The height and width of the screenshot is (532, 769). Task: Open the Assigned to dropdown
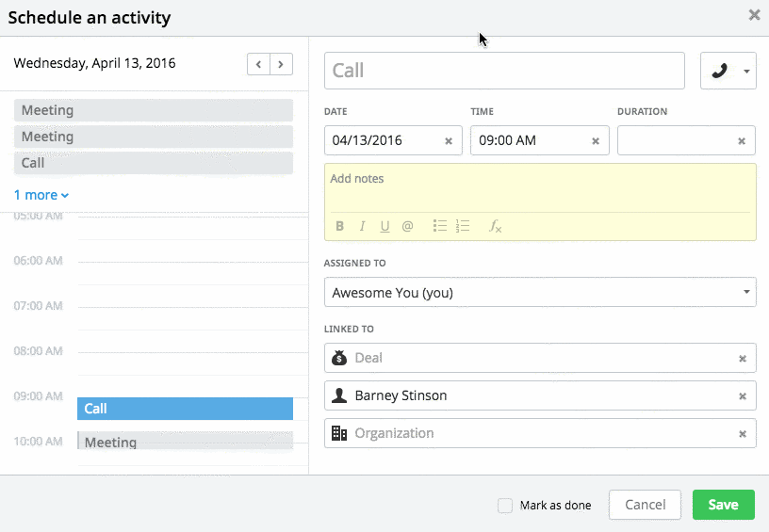[x=539, y=293]
